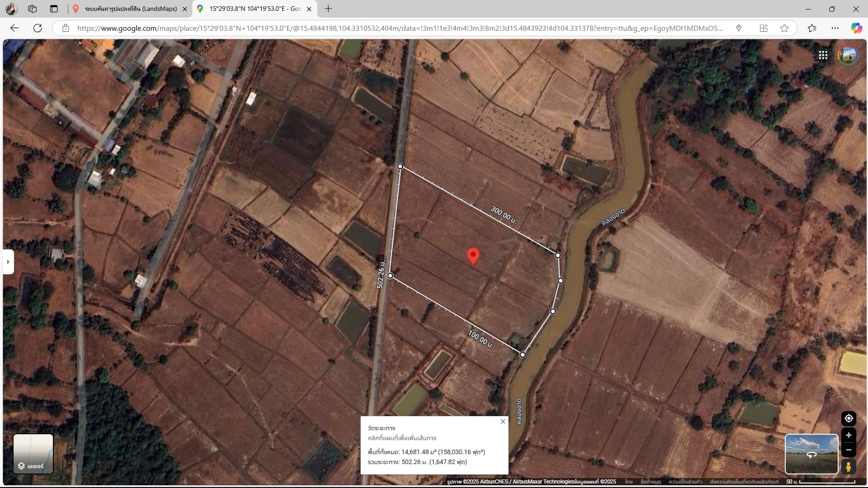
Task: Click the location permission icon in address bar
Action: [x=739, y=28]
